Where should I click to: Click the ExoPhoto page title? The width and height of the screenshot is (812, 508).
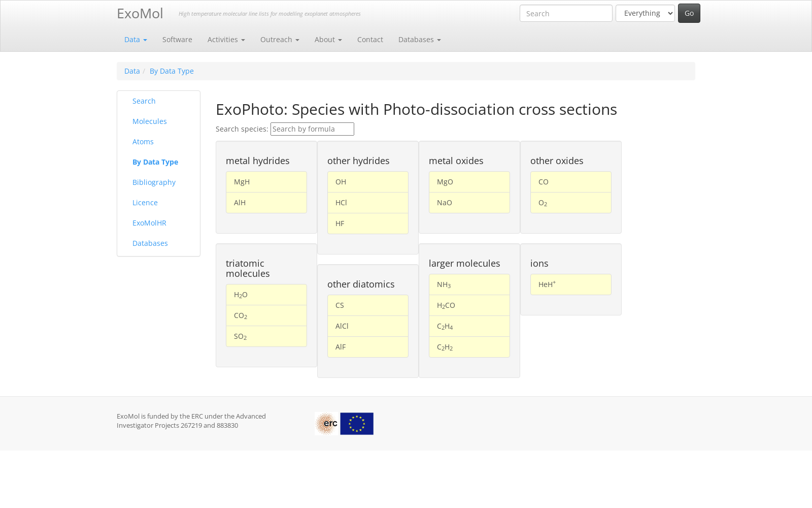416,109
